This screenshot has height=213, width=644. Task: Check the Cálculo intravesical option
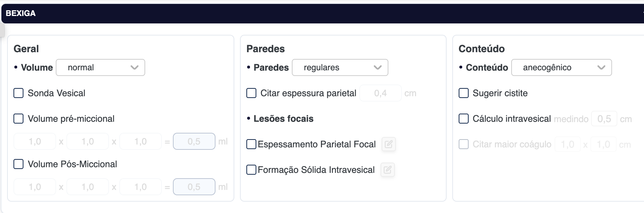click(464, 119)
